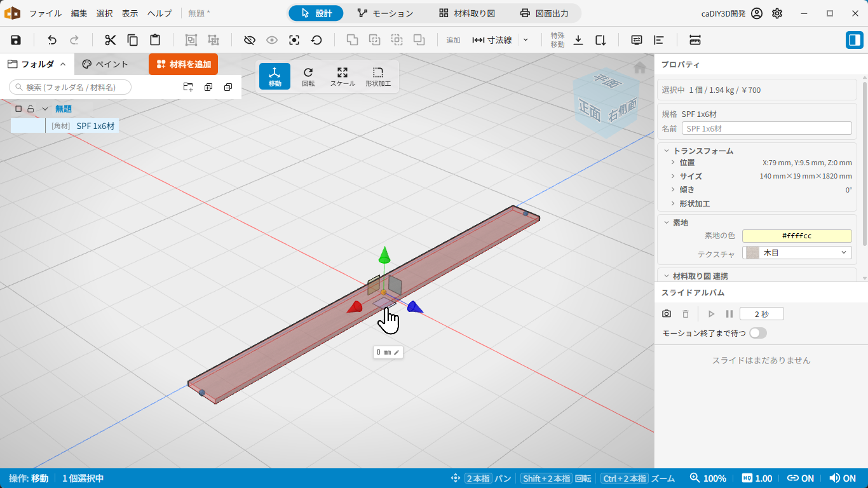Open the テクスチャ 木目 dropdown
This screenshot has height=488, width=868.
797,253
